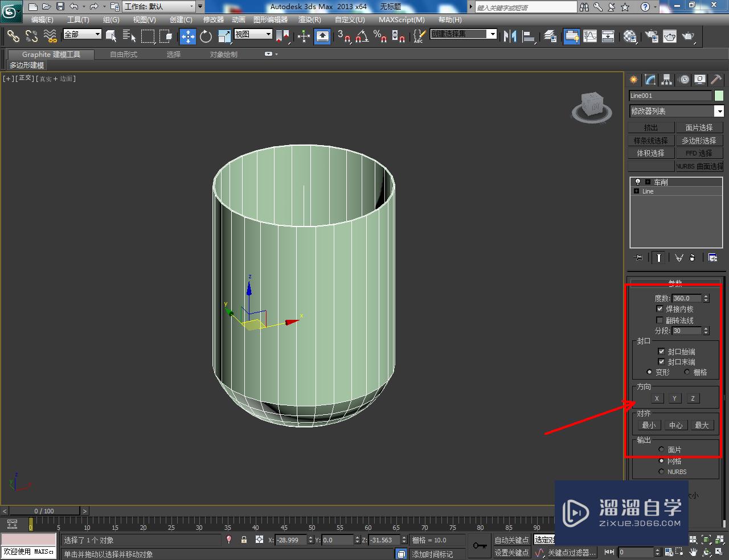Switch to Create command panel tab
Viewport: 729px width, 560px height.
(x=634, y=80)
